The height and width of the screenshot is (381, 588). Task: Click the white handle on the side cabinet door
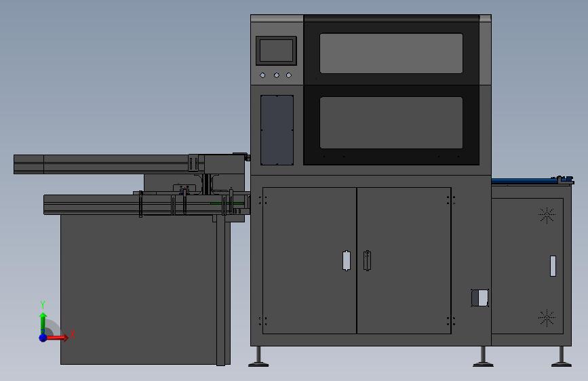[553, 266]
